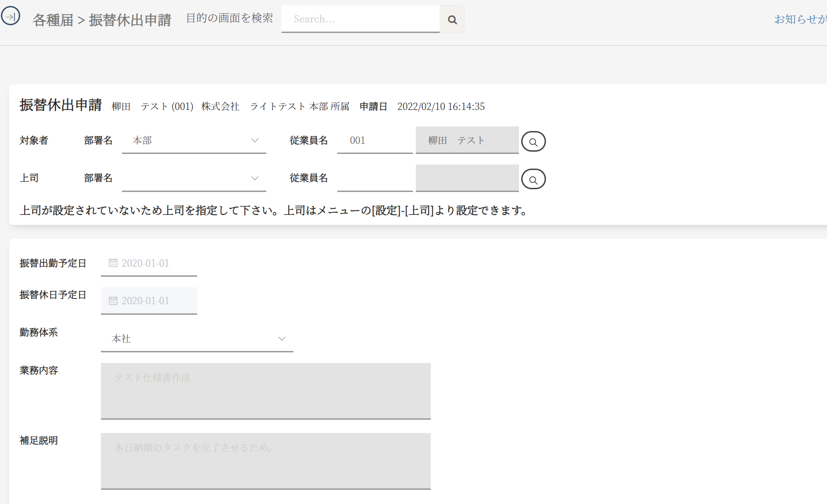Open employee lookup for 上司 row
827x504 pixels.
coord(533,179)
